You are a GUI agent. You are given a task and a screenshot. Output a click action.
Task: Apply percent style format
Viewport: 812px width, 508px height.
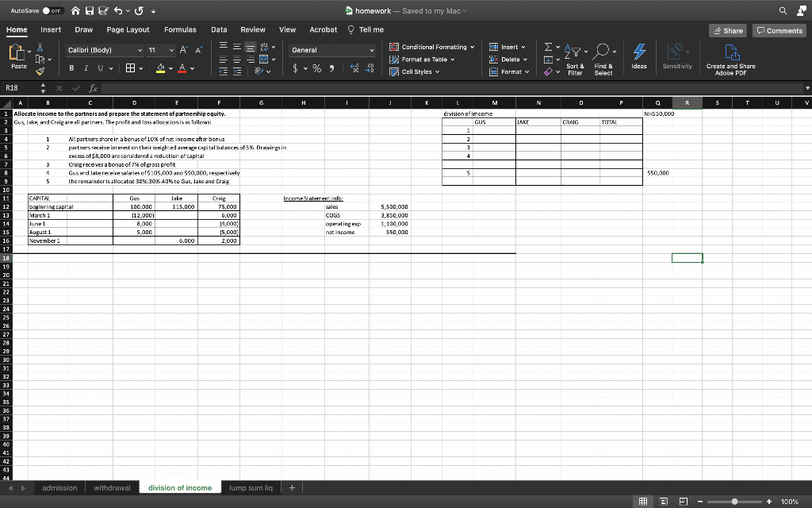317,68
